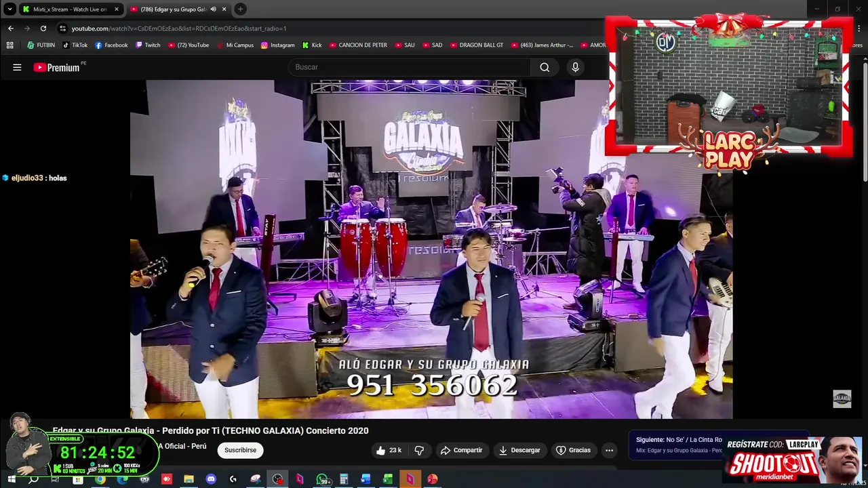This screenshot has width=868, height=488.
Task: Open Calculator from the taskbar
Action: (344, 479)
